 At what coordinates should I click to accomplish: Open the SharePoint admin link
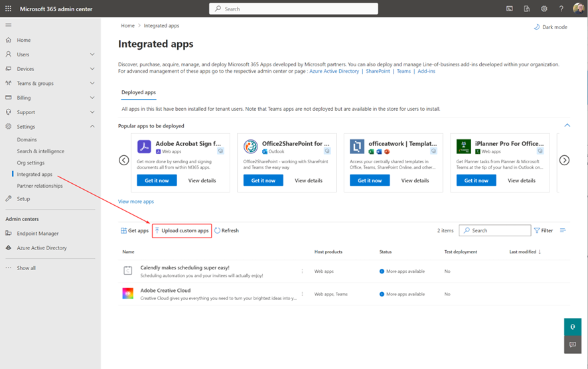(x=378, y=71)
